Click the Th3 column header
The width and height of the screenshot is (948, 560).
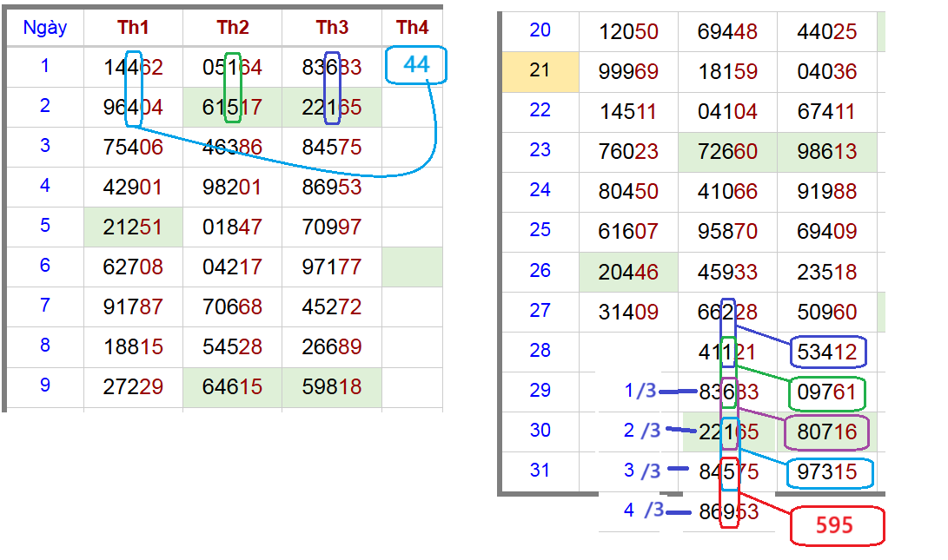(x=332, y=28)
